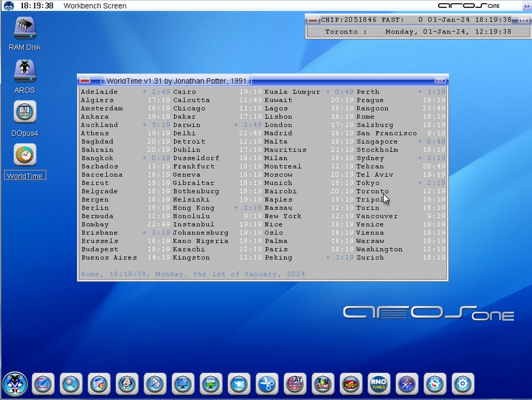Click the AROS kitty start icon in dock
Image resolution: width=532 pixels, height=400 pixels.
pos(15,384)
